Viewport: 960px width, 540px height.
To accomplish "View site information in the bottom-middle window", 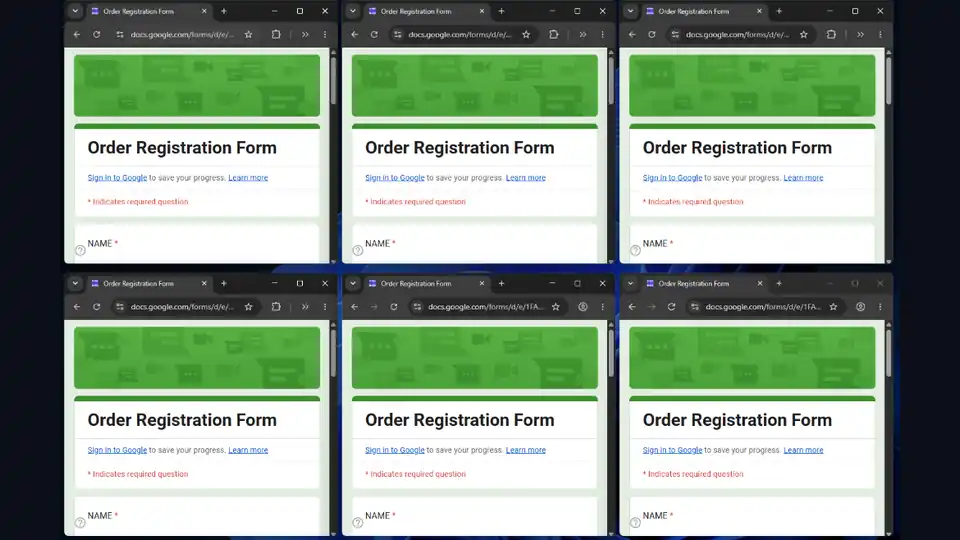I will 418,307.
